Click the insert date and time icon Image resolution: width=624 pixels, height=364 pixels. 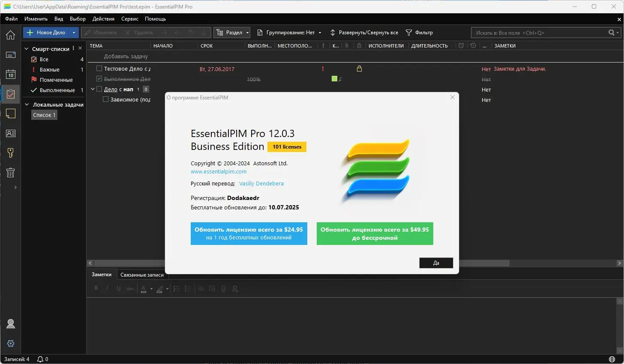tap(212, 289)
